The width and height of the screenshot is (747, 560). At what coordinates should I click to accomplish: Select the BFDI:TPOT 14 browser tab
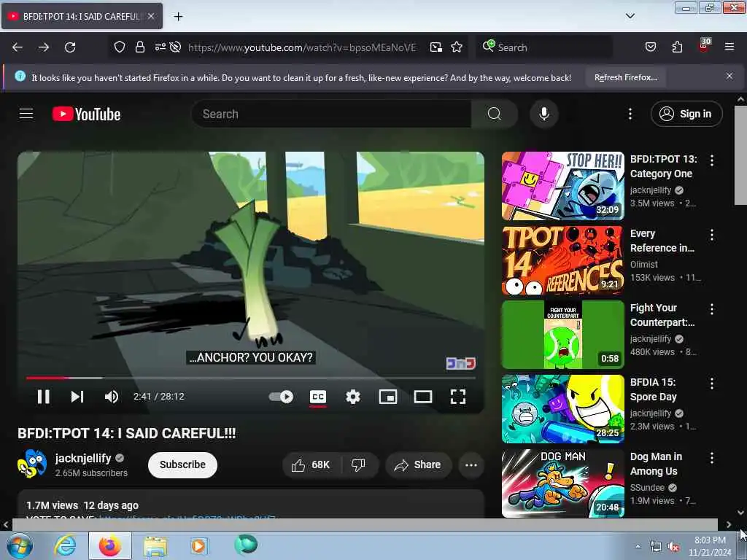click(82, 16)
